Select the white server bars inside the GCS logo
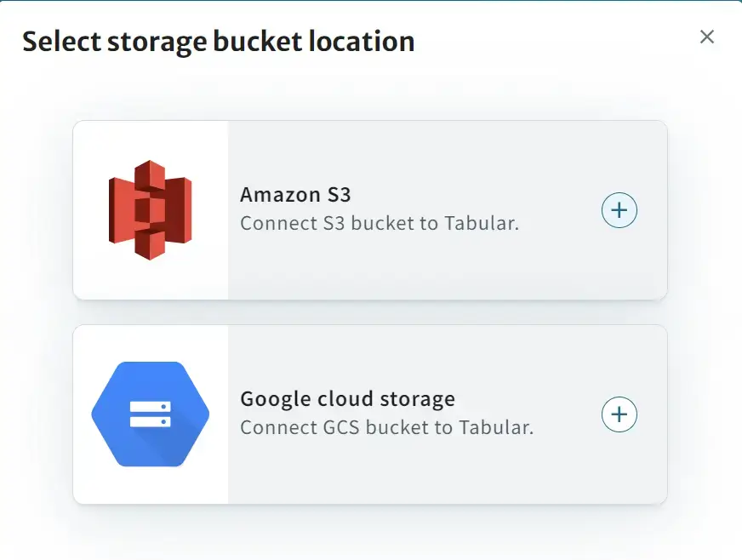This screenshot has width=742, height=560. click(151, 414)
